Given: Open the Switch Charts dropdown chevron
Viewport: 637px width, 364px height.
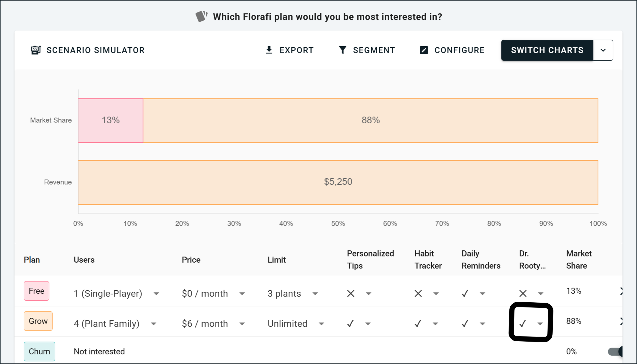Looking at the screenshot, I should pos(603,50).
